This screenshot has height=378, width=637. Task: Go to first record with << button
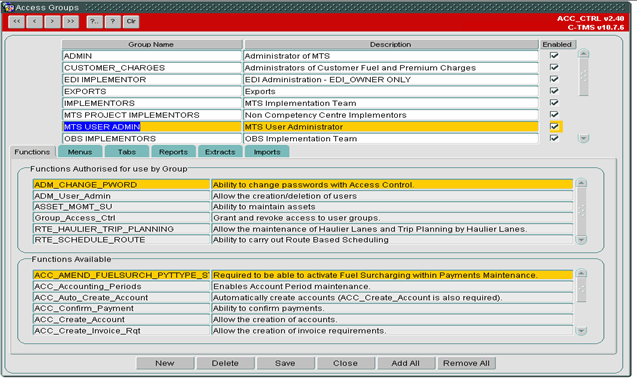point(16,22)
